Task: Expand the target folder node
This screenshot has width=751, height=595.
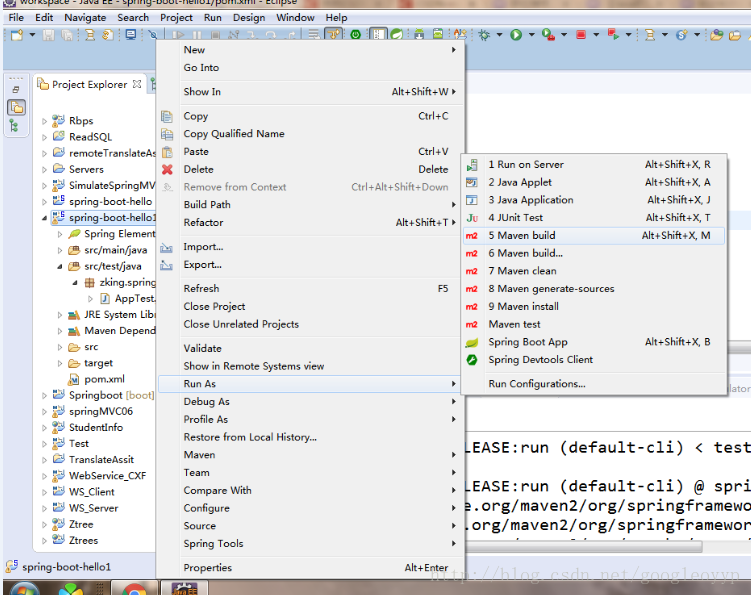Action: (59, 363)
